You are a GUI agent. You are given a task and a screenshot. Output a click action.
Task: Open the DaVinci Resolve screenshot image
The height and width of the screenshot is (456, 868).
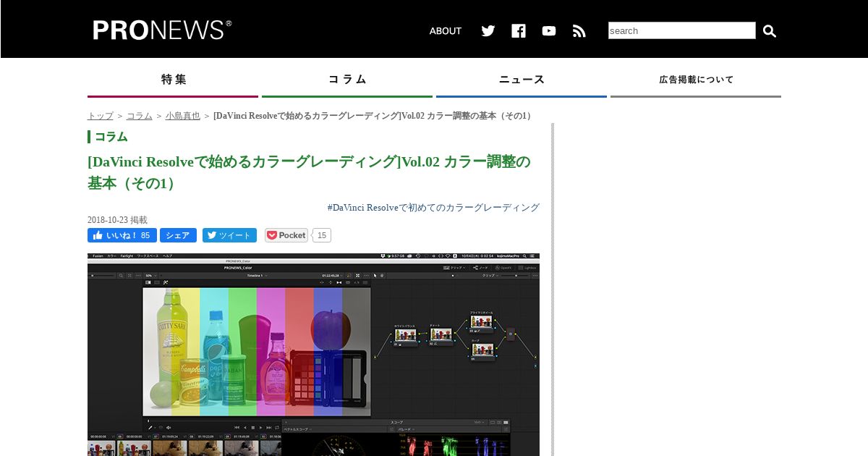(313, 355)
